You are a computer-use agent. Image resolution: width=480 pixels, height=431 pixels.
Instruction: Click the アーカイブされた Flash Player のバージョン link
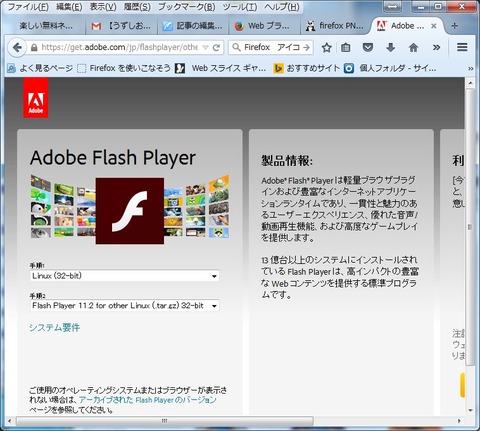click(148, 399)
